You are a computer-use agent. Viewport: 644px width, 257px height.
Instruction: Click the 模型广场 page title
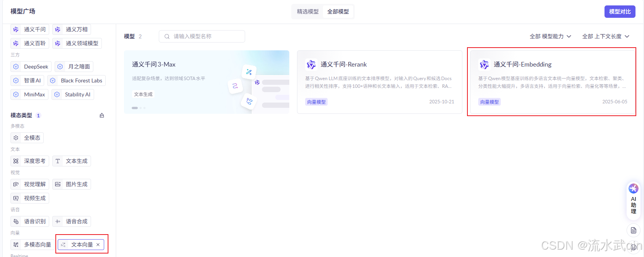(23, 11)
